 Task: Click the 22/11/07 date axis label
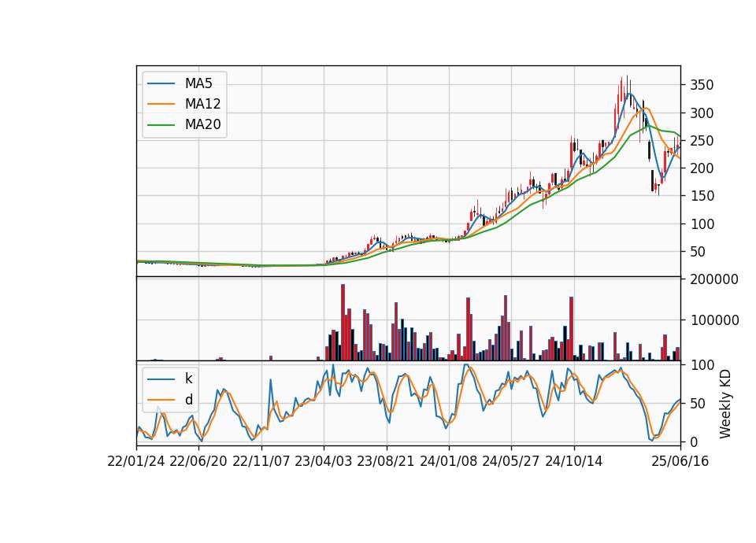(x=261, y=462)
